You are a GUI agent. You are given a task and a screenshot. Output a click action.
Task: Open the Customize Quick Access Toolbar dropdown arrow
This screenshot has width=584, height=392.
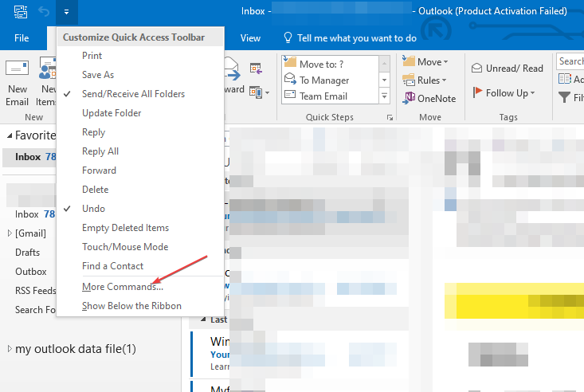[x=67, y=12]
